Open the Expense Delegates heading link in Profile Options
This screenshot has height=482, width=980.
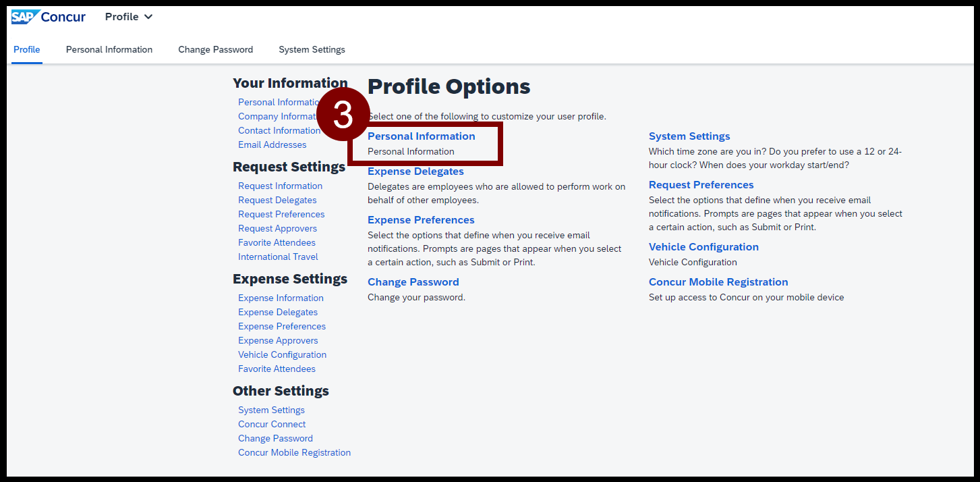coord(415,171)
